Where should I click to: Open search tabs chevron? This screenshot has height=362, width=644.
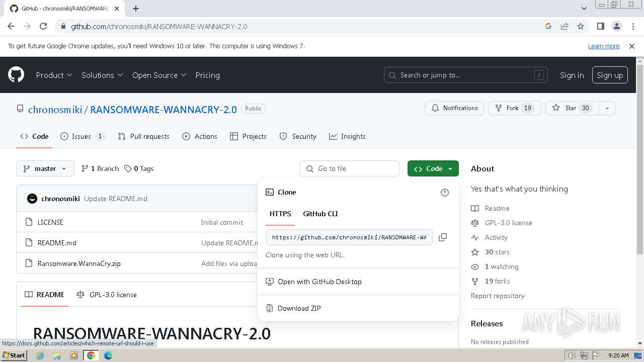(x=584, y=9)
